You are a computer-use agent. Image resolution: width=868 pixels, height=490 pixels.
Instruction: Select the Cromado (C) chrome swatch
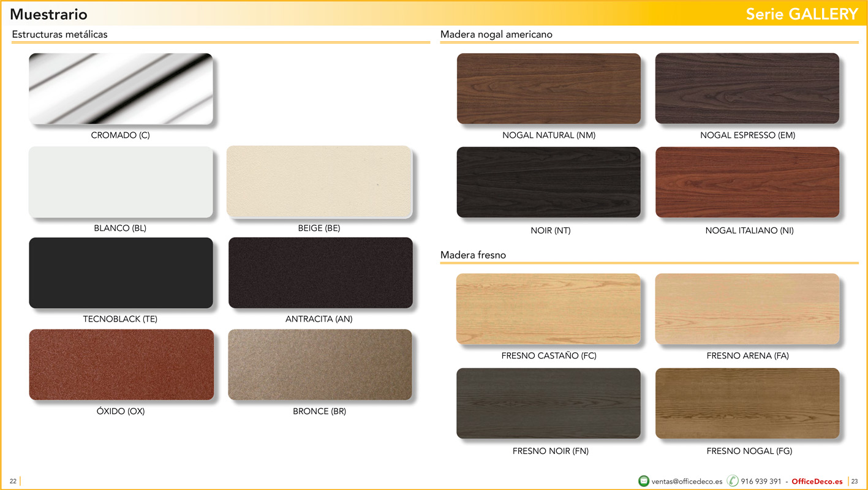click(x=121, y=89)
